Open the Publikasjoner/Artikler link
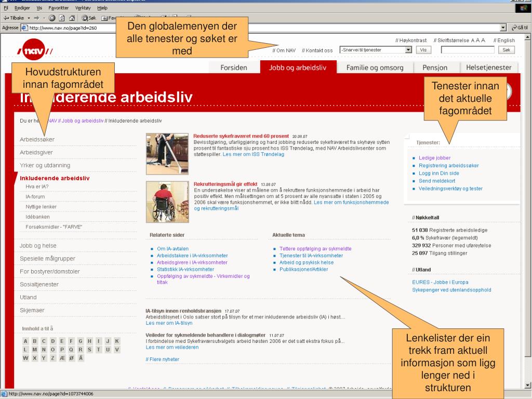532x399 pixels. [303, 270]
